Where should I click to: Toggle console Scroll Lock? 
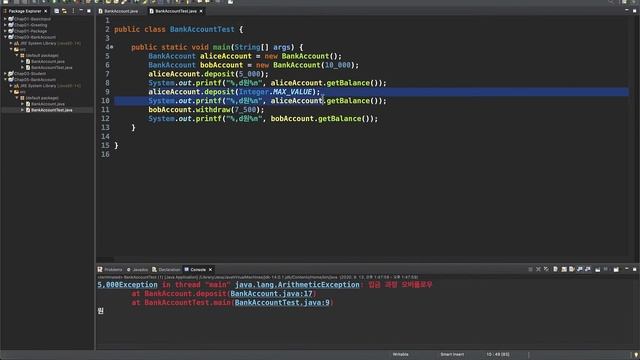pos(564,269)
